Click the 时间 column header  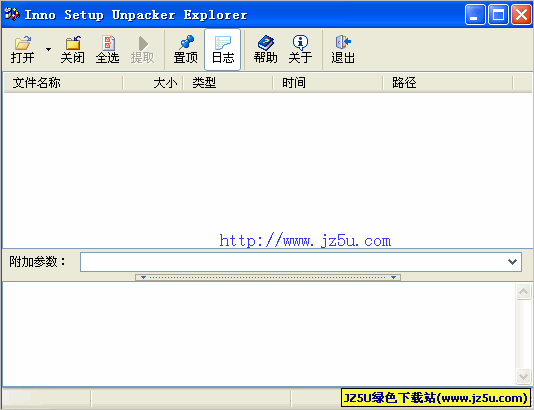(328, 83)
